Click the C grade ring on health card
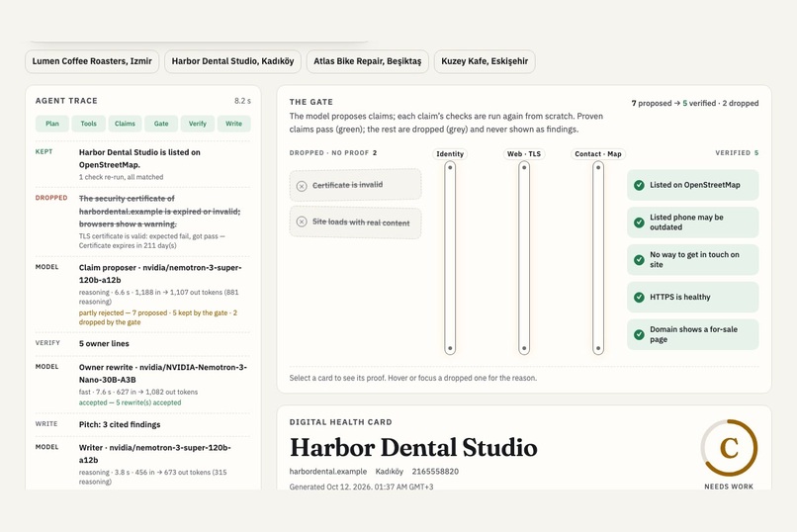This screenshot has height=532, width=797. click(x=729, y=448)
